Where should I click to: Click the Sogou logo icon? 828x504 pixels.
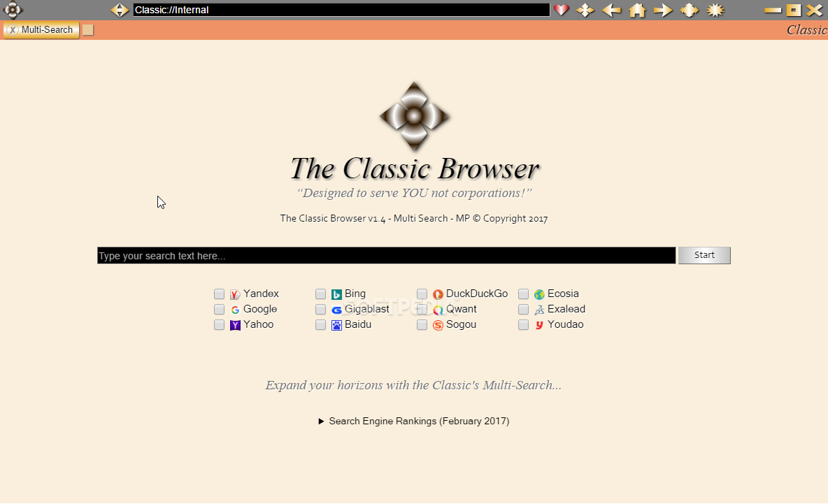438,325
